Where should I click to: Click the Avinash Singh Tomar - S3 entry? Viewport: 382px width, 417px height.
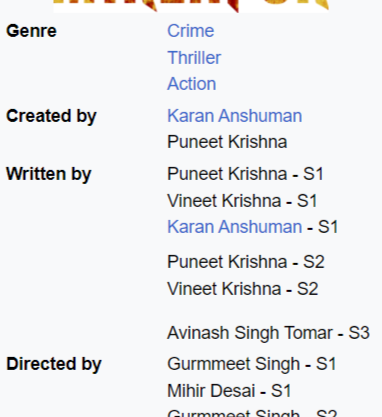point(268,333)
